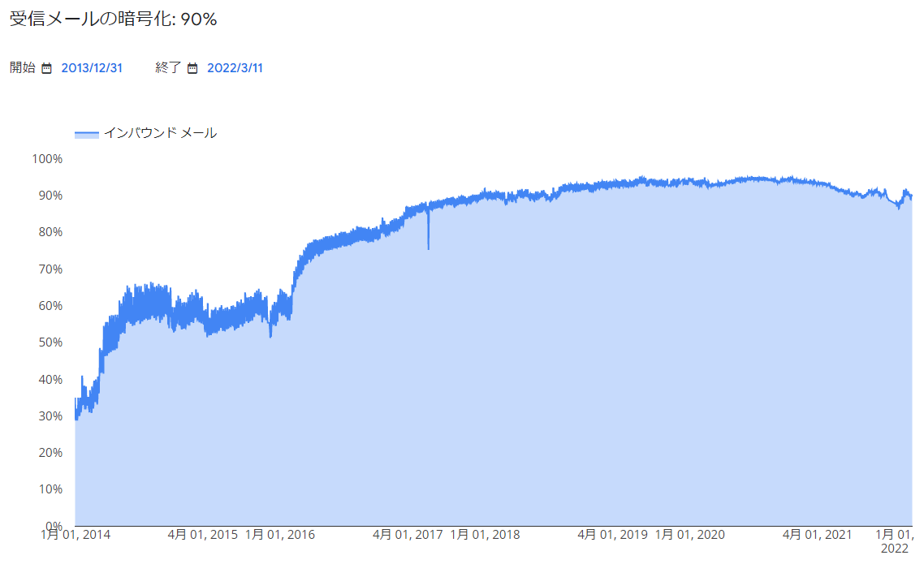Click the 1月 01, 2016 axis label
Viewport: 924px width, 564px height.
(x=280, y=535)
